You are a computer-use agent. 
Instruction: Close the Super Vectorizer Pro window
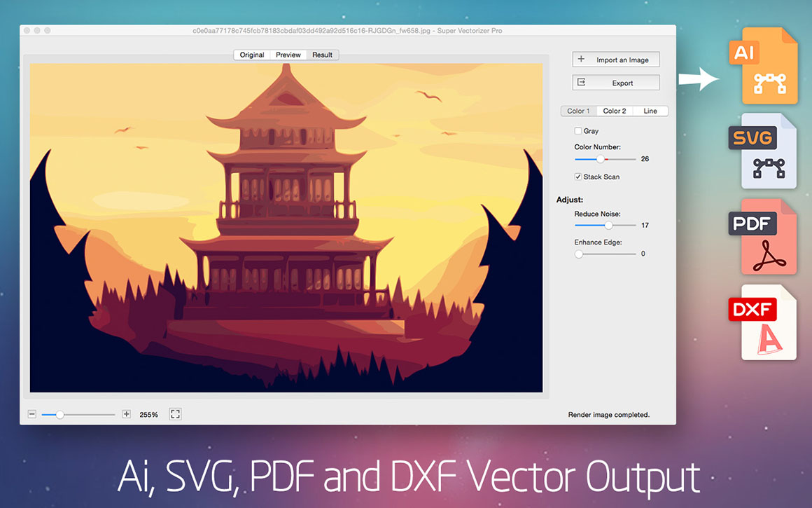click(x=27, y=31)
